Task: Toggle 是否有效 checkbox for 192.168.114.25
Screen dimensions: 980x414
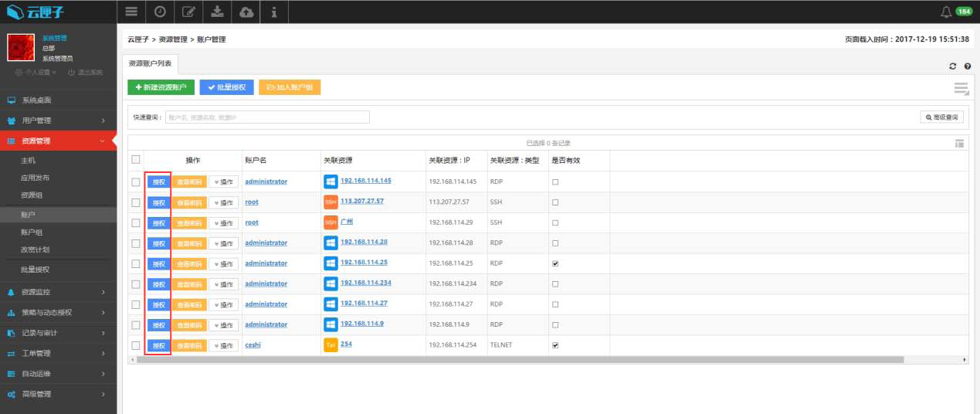Action: click(x=555, y=263)
